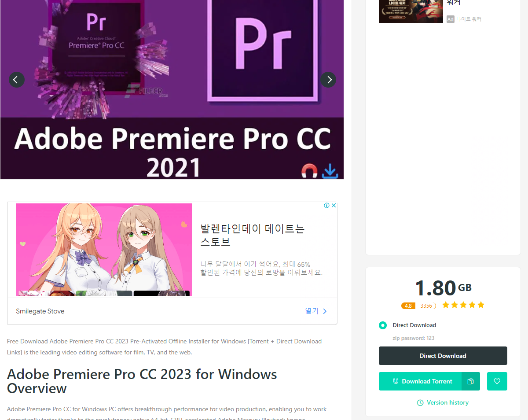
Task: Click the magnet icon on Download Torrent button
Action: (396, 381)
